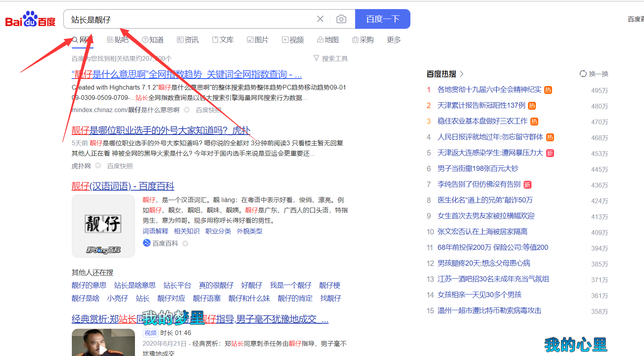Play the 经典赏析 video result thumbnail
644x356 pixels.
click(x=103, y=343)
